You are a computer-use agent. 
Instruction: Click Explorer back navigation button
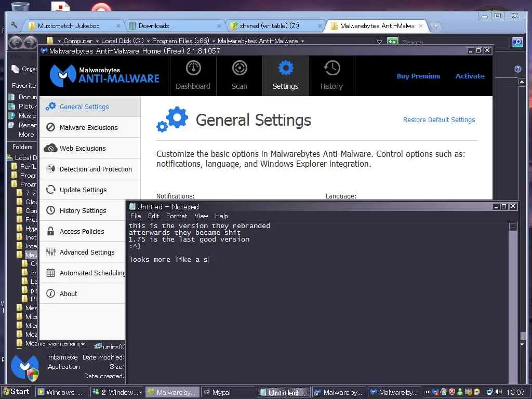click(16, 42)
